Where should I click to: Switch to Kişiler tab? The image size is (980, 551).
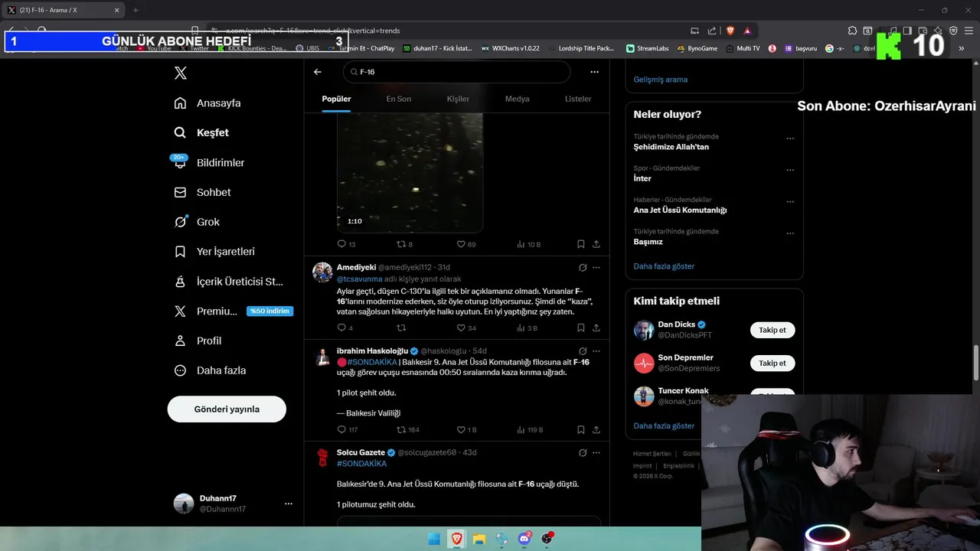pos(458,99)
